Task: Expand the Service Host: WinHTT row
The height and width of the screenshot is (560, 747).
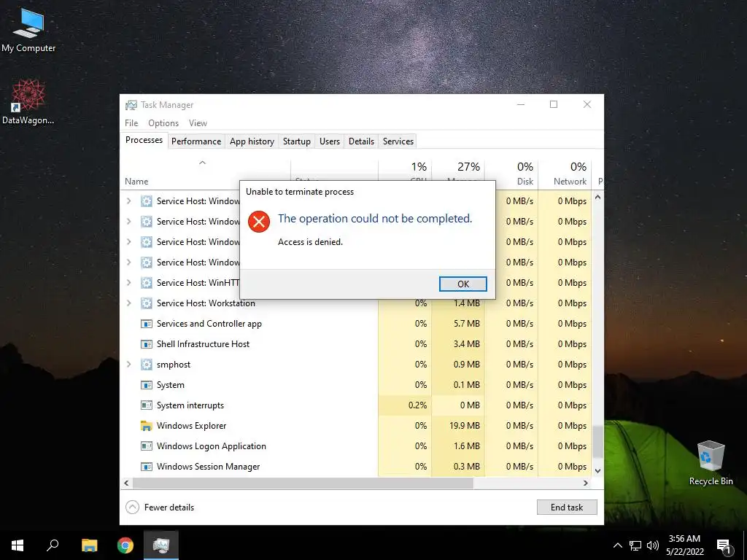Action: pyautogui.click(x=128, y=282)
